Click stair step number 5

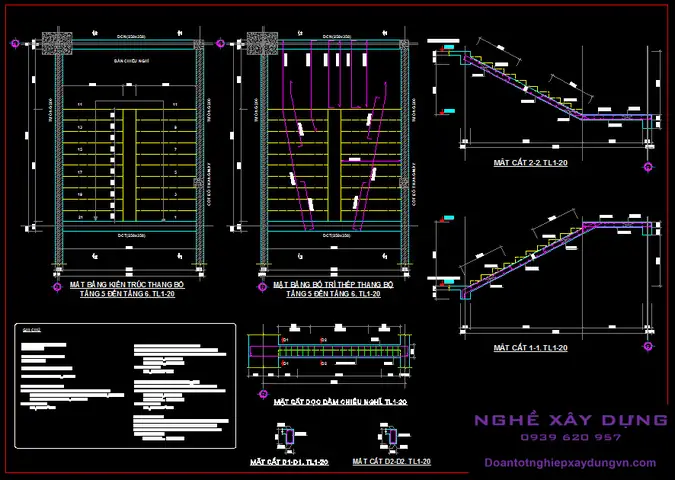point(175,172)
